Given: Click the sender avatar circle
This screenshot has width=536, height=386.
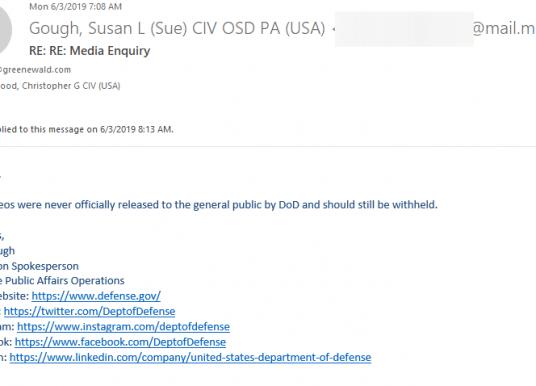Looking at the screenshot, I should (5, 30).
